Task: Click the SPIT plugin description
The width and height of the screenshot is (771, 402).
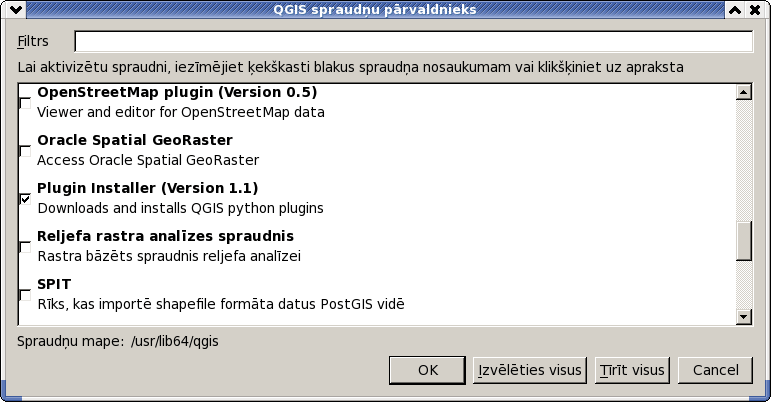Action: [x=221, y=304]
